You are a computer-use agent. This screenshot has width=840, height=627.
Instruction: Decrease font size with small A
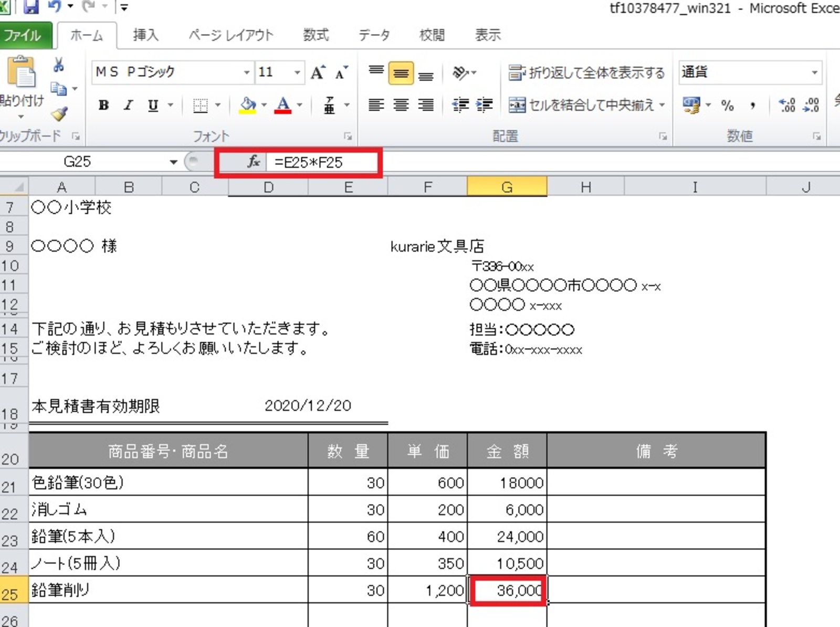click(x=341, y=72)
